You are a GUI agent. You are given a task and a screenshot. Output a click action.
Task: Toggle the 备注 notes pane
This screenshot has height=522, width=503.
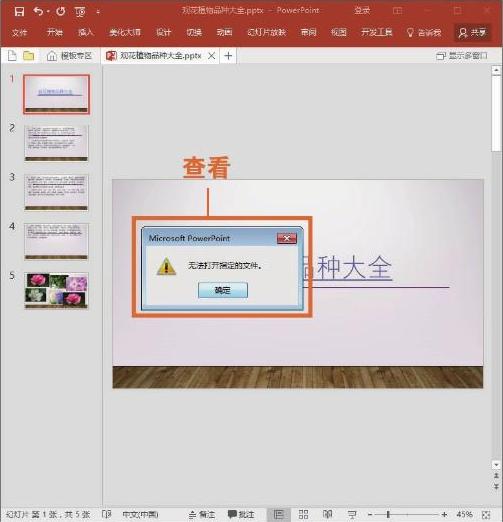(202, 514)
